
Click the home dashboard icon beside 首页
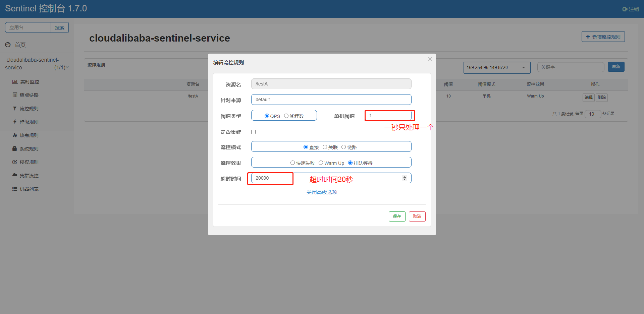point(8,45)
